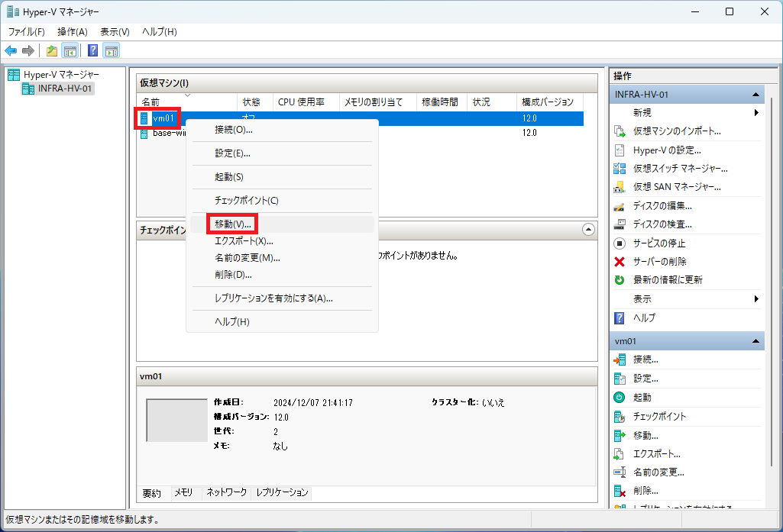The width and height of the screenshot is (783, 532).
Task: Click the チェックポイント icon in actions pane
Action: pyautogui.click(x=620, y=417)
